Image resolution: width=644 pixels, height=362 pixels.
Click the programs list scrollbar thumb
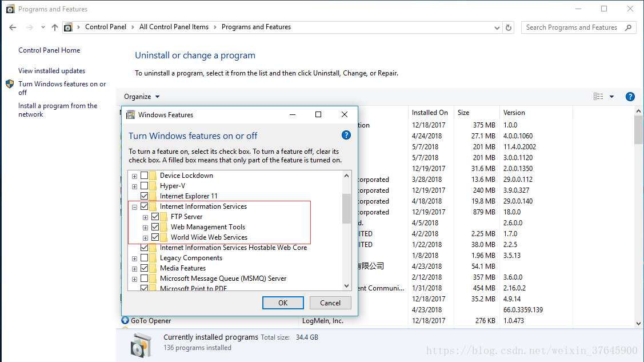(x=638, y=130)
